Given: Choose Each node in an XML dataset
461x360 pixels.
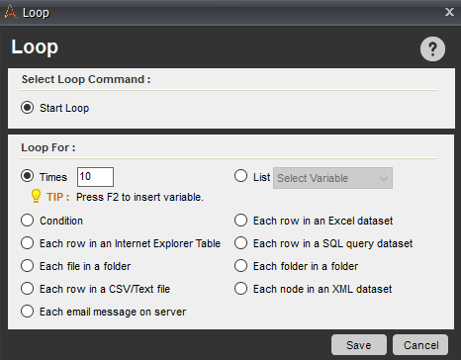Looking at the screenshot, I should pos(241,289).
